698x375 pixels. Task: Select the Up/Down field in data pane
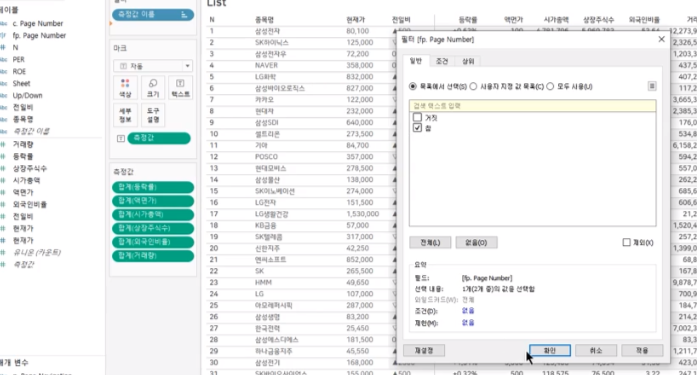(x=28, y=96)
